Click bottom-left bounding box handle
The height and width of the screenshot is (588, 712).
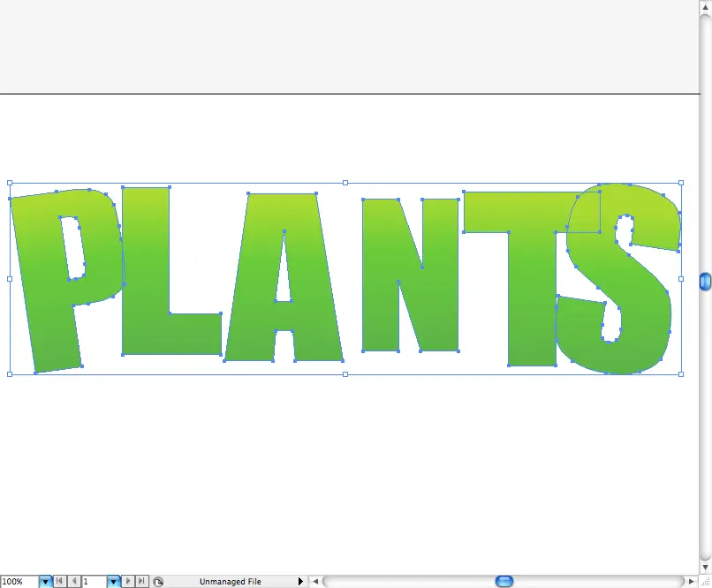[10, 374]
